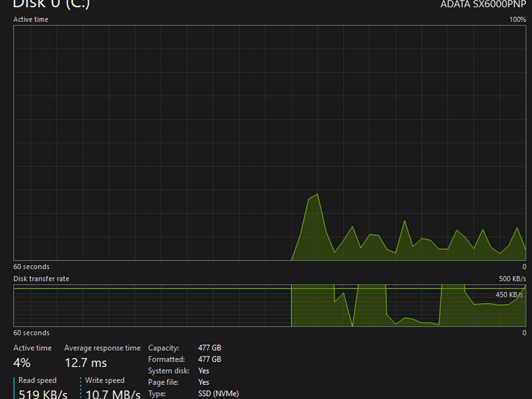Click the Disk 0 (C:) title
This screenshot has height=399, width=532.
pos(51,4)
